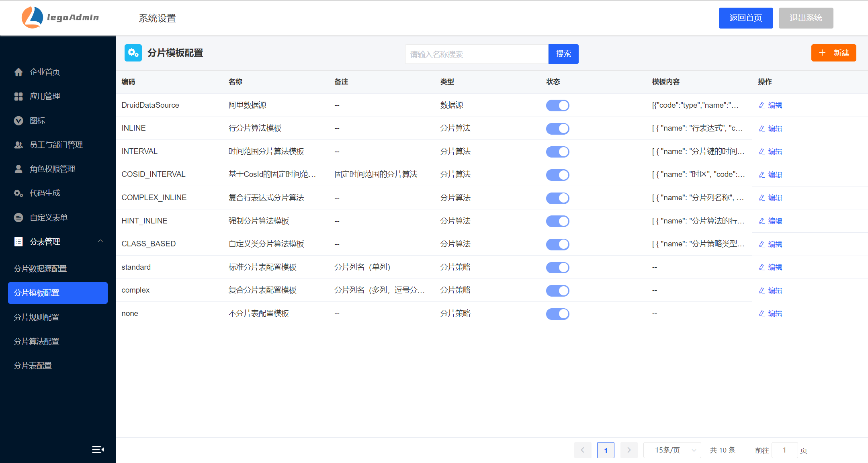
Task: Click DruidDataSource template content cell
Action: pos(695,105)
